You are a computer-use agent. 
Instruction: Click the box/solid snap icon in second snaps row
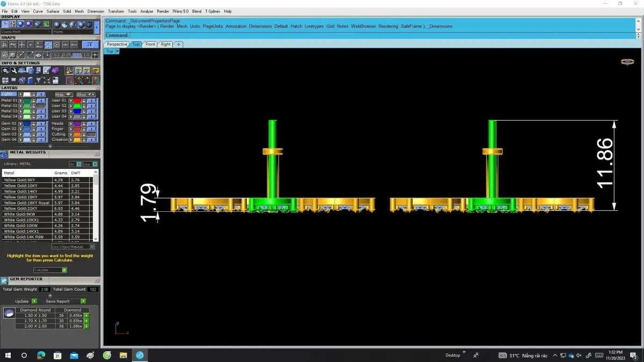coord(13,55)
